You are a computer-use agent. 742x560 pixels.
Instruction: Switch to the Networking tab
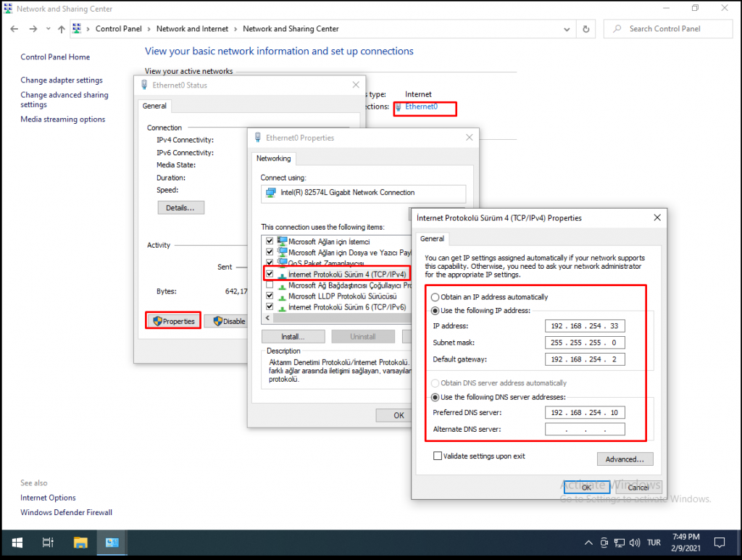point(273,158)
